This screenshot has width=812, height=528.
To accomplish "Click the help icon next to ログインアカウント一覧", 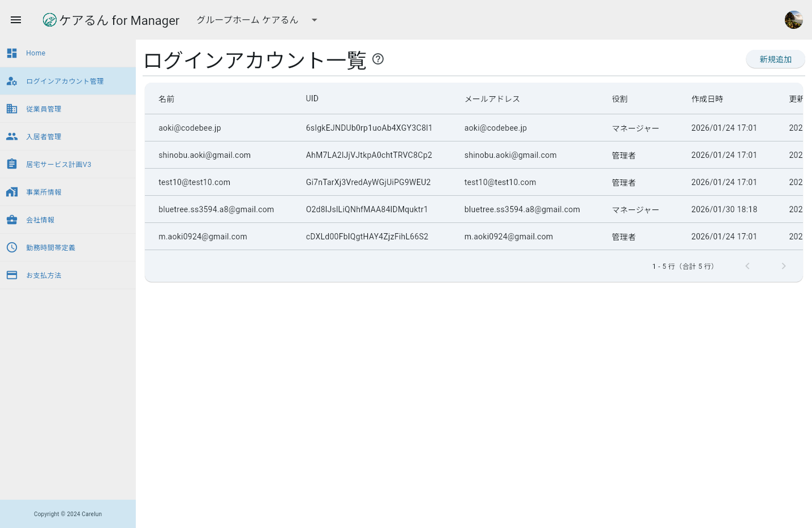I will pyautogui.click(x=378, y=59).
